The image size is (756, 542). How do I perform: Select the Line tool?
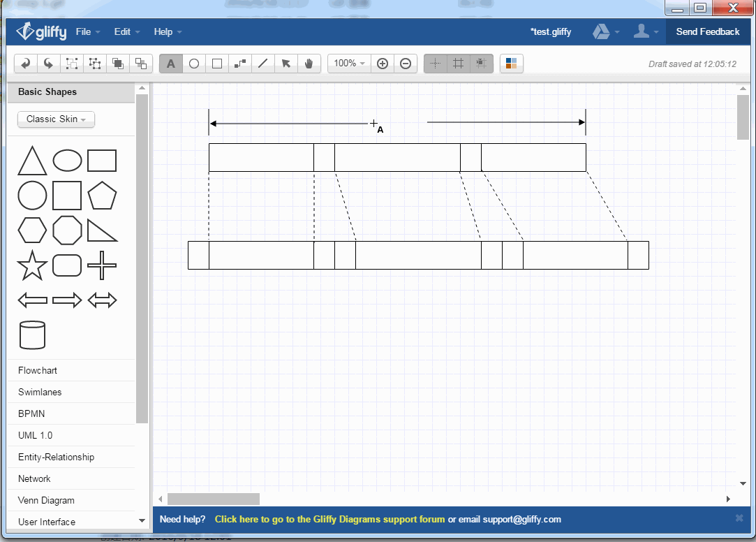coord(263,64)
